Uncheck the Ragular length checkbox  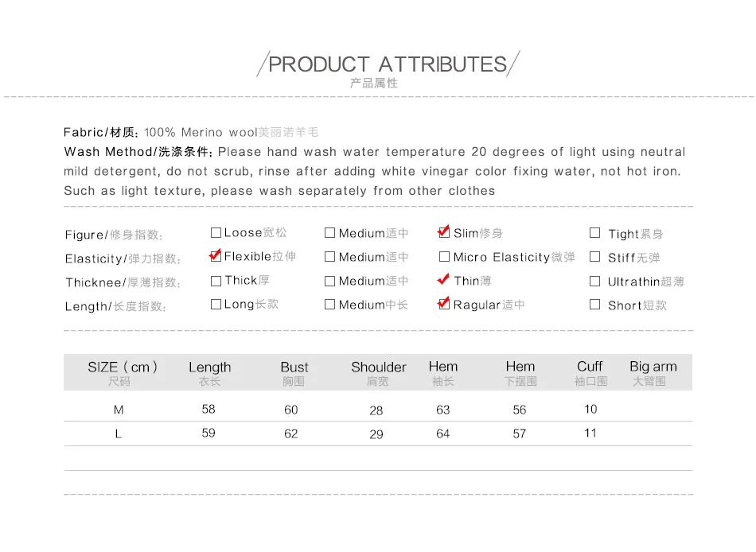point(443,304)
